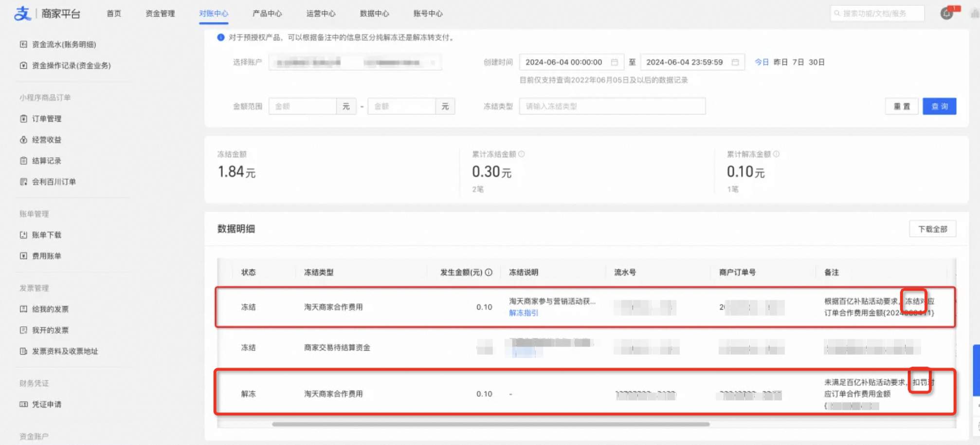Click info icon beside 累计冻结金额
The width and height of the screenshot is (980, 445).
coord(522,154)
